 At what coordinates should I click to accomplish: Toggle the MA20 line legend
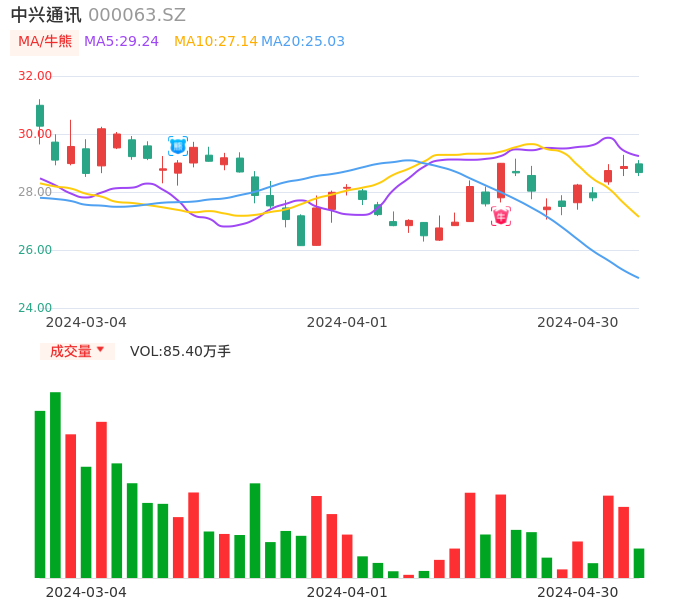click(x=303, y=42)
